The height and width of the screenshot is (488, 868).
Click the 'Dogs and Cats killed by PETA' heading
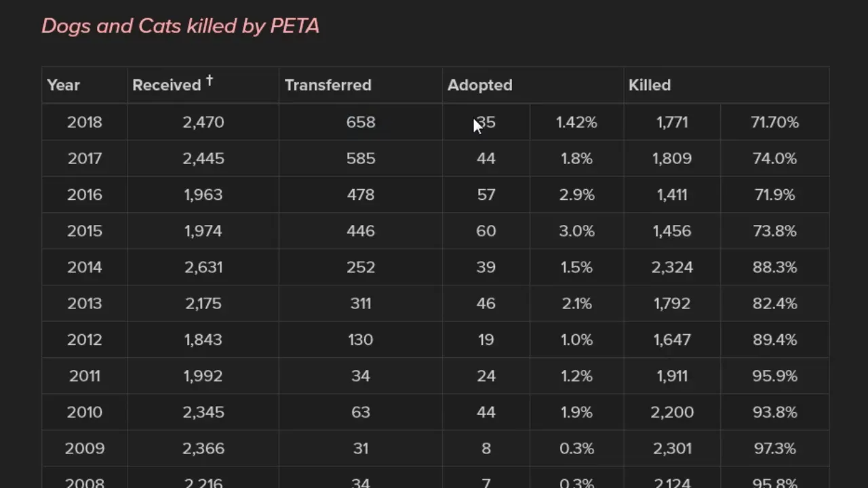pyautogui.click(x=180, y=26)
